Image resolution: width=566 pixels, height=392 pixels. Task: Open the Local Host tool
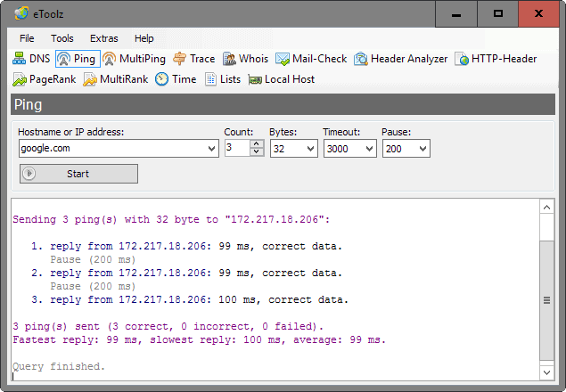282,79
